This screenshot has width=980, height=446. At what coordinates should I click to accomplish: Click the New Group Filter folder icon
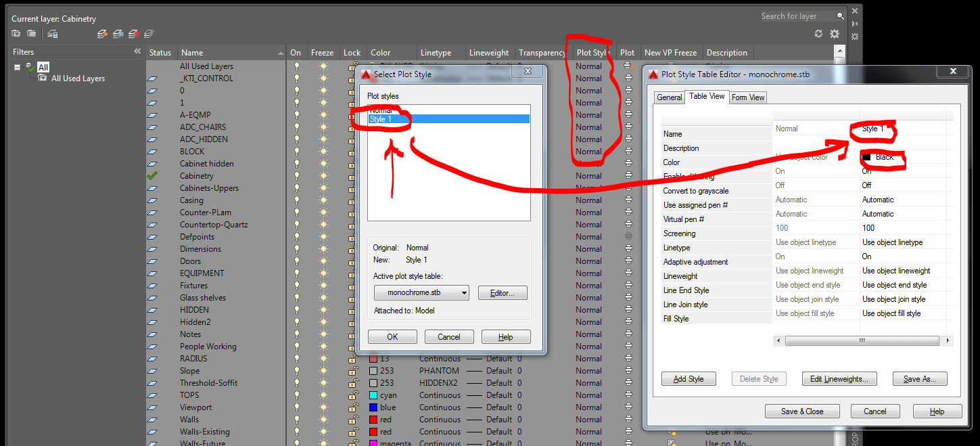click(31, 34)
